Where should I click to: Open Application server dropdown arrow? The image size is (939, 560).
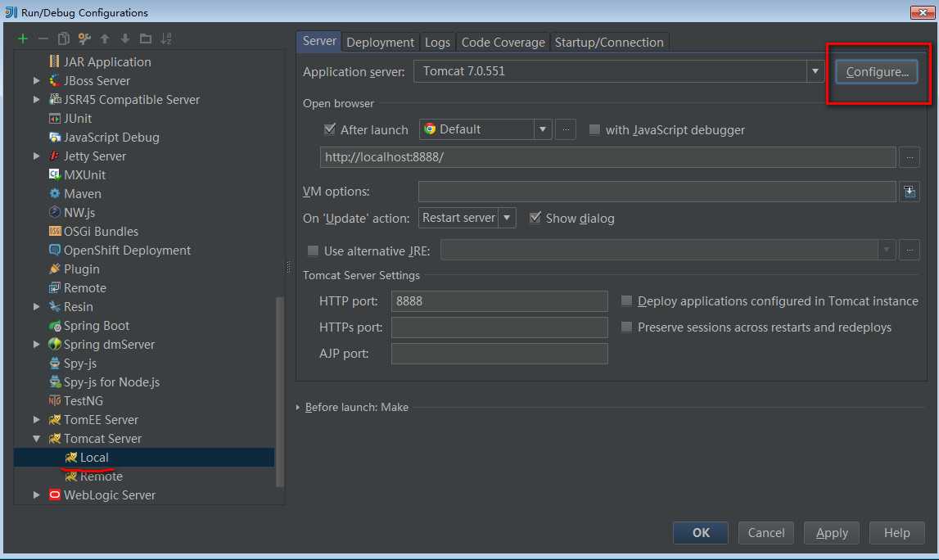click(x=815, y=71)
